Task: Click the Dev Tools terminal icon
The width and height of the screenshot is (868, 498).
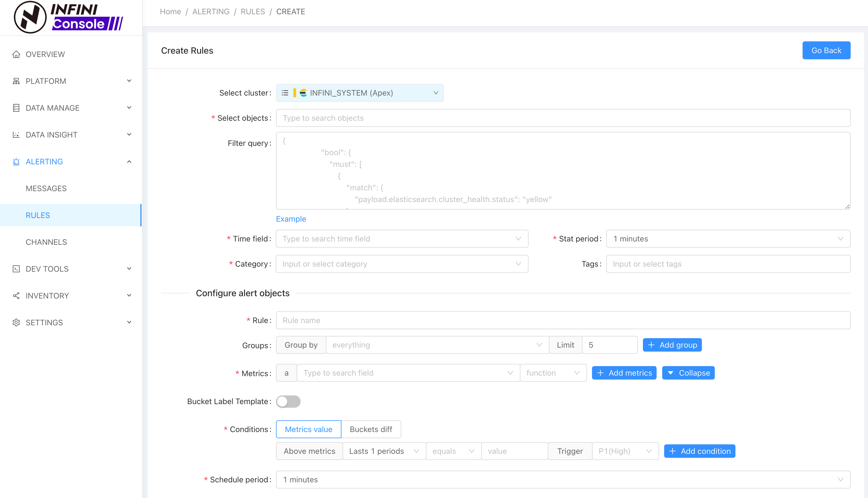Action: pos(16,269)
